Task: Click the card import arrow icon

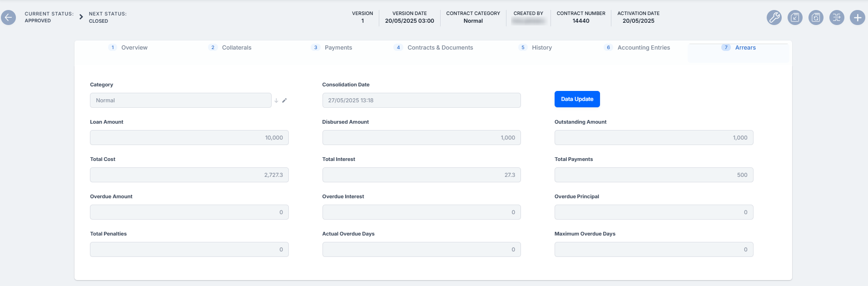Action: point(795,18)
